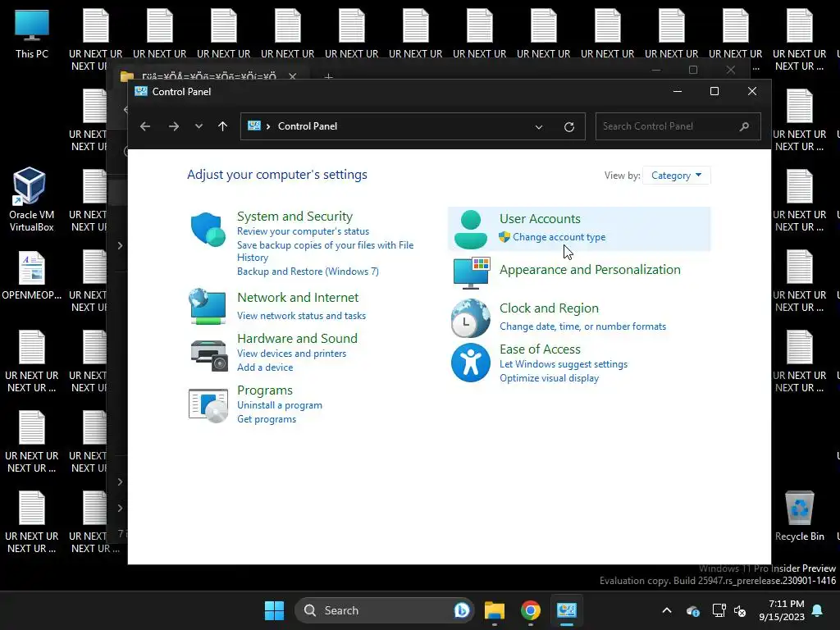Image resolution: width=840 pixels, height=630 pixels.
Task: Open the Ease of Access icon
Action: point(470,363)
